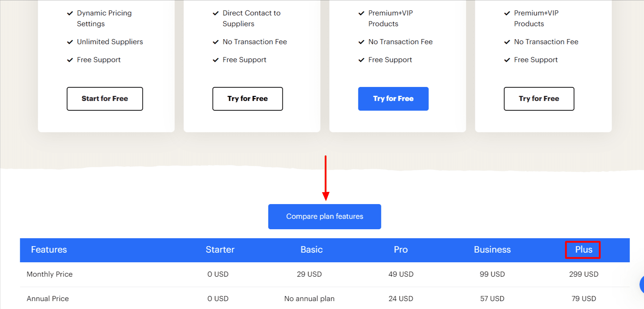The height and width of the screenshot is (309, 644).
Task: Select the highlighted Plus column header
Action: tap(583, 250)
